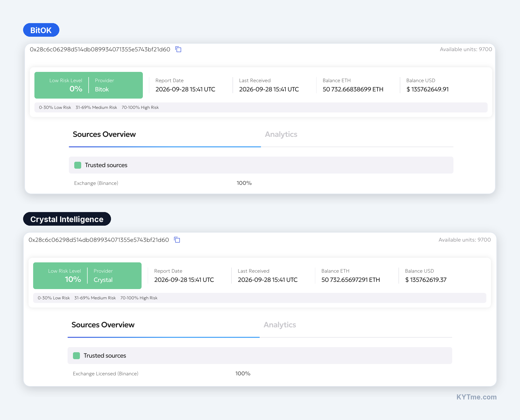Select Sources Overview tab in Crystal report
The width and height of the screenshot is (520, 420).
(103, 325)
